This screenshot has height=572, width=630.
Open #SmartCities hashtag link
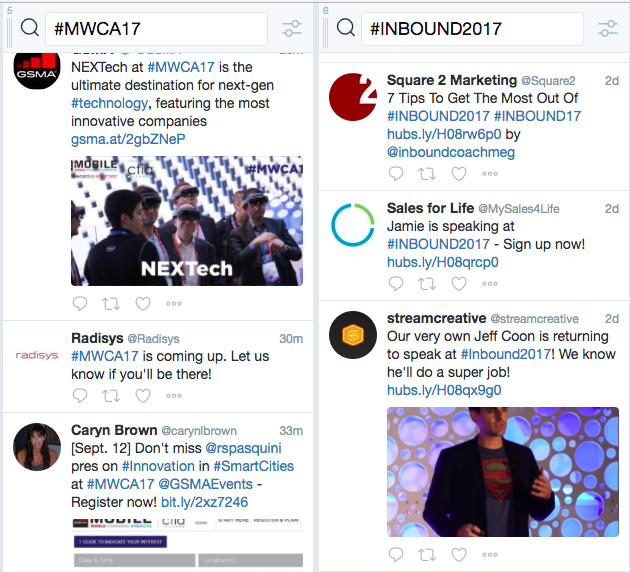click(x=254, y=466)
